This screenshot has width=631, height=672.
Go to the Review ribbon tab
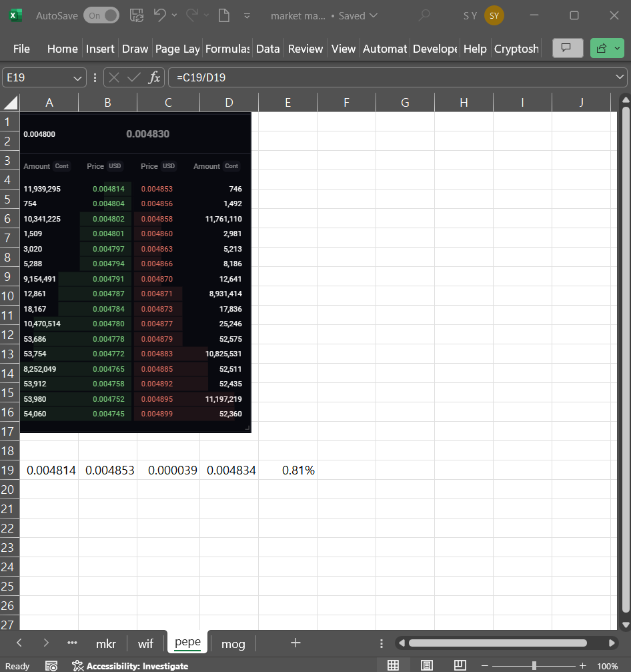pos(305,49)
